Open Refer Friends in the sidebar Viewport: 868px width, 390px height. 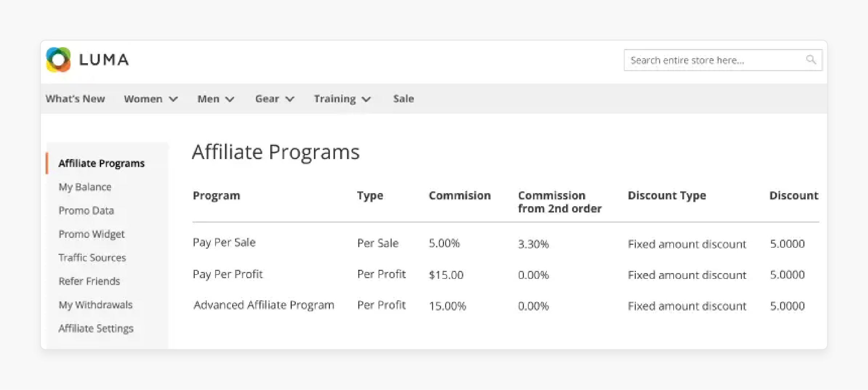(89, 281)
